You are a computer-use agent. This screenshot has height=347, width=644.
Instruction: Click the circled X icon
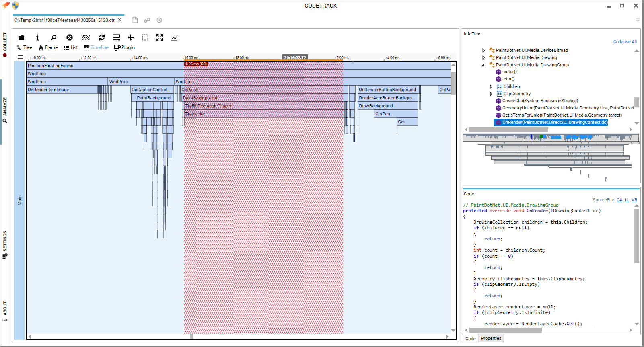(x=70, y=37)
